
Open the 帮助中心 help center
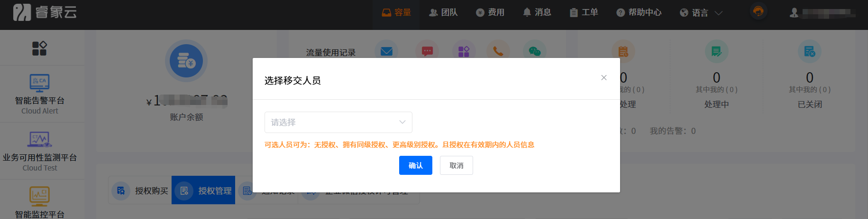pos(639,13)
